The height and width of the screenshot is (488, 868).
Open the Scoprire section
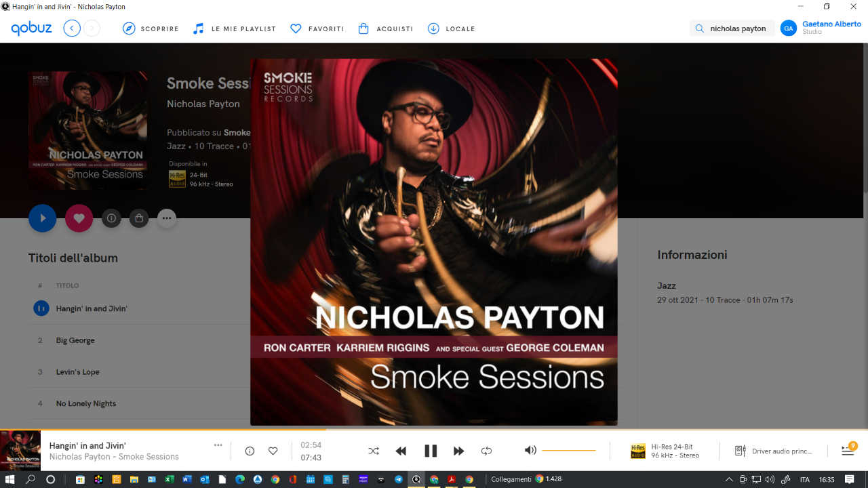pyautogui.click(x=151, y=28)
